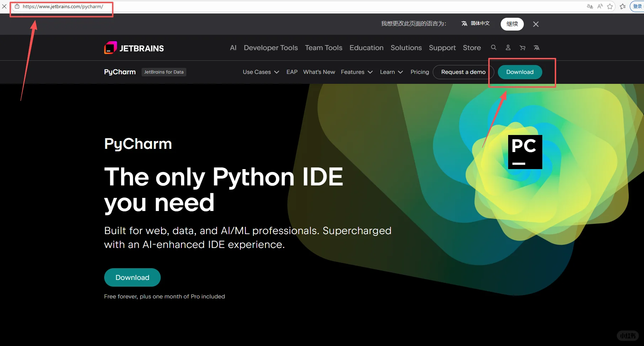Click the "Built for web, data, and AI/ML professionals" paragraph
644x346 pixels.
[248, 238]
